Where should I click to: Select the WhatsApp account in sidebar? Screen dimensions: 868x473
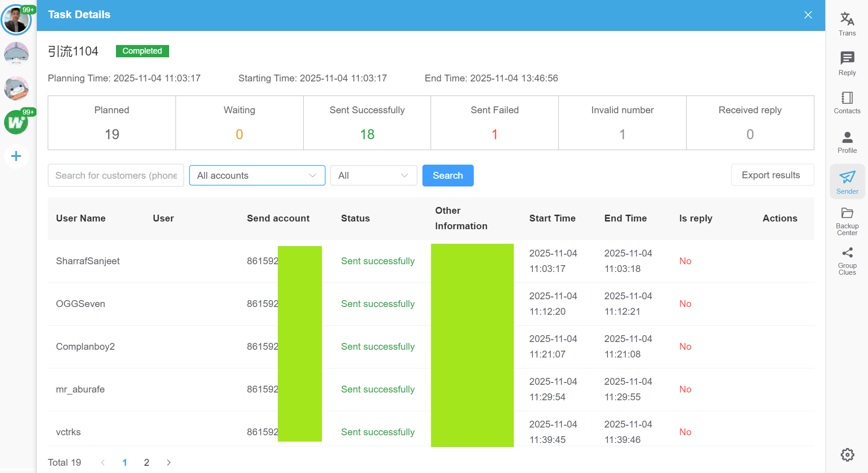(x=16, y=122)
